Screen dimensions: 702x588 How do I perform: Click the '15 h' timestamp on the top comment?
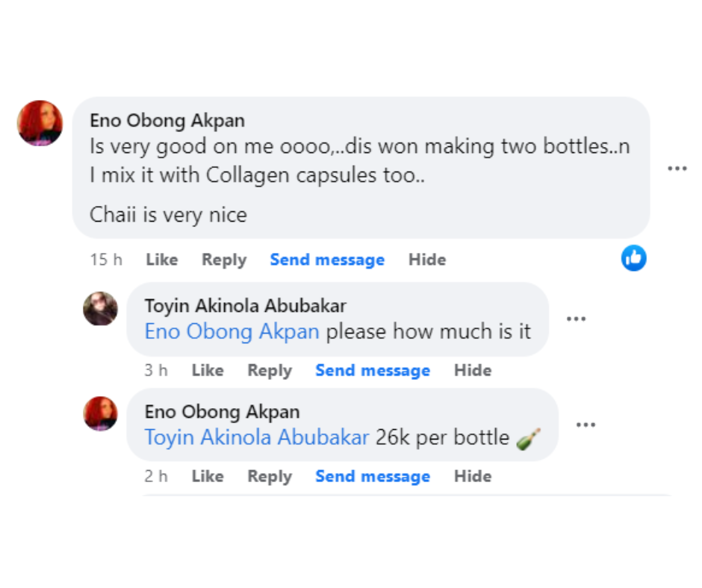(x=106, y=260)
